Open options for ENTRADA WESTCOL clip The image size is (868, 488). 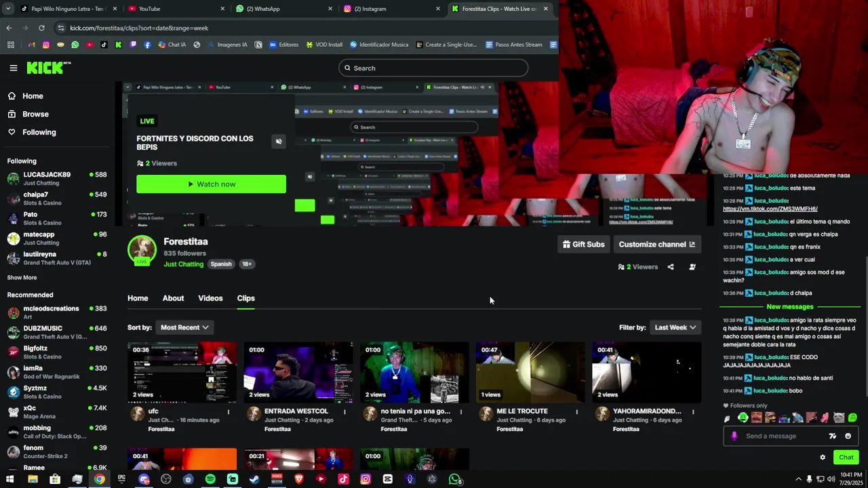click(x=344, y=411)
